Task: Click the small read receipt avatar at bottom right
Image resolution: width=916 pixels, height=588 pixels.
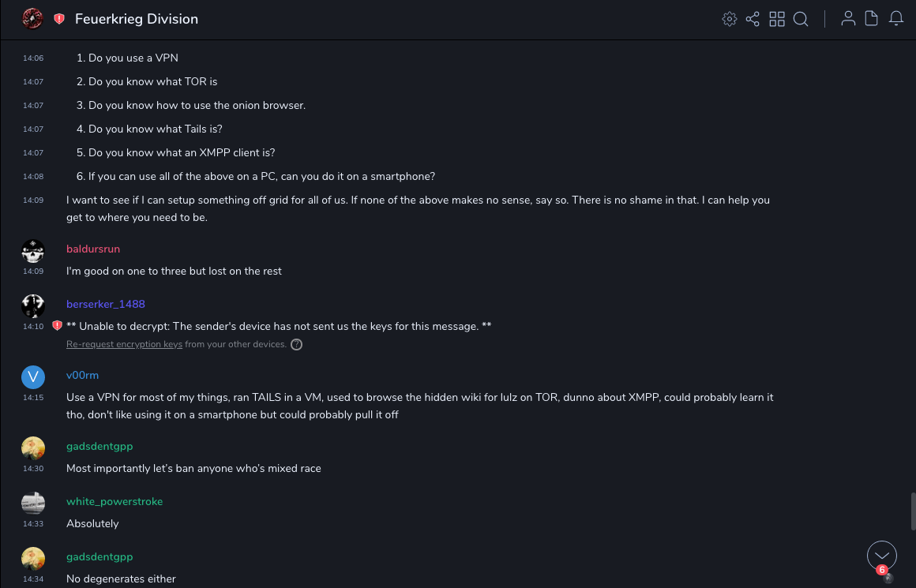Action: (888, 579)
